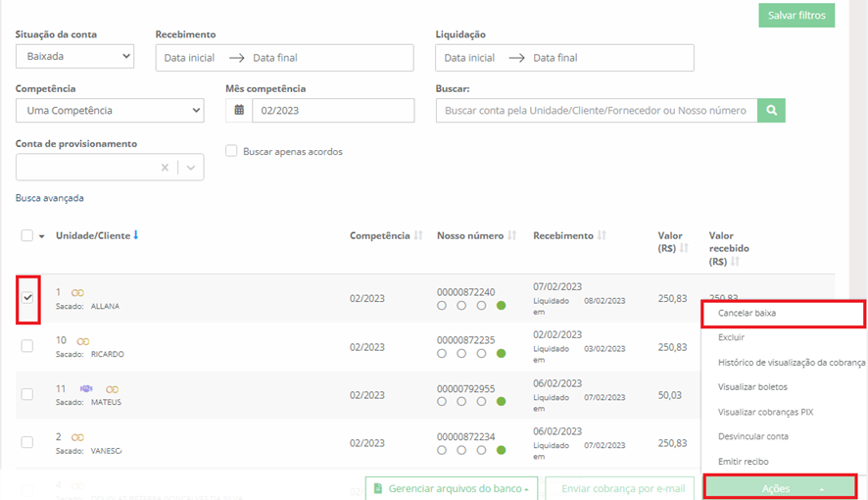The image size is (868, 500).
Task: Open the Competência dropdown
Action: click(110, 110)
